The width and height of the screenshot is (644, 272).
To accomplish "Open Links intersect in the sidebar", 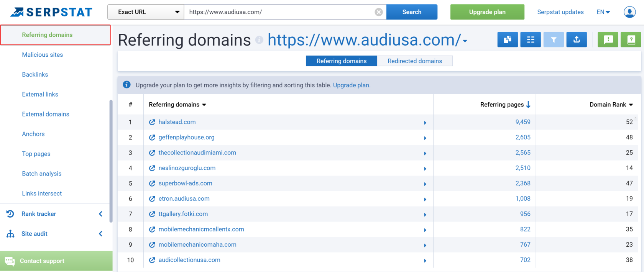I will point(42,193).
